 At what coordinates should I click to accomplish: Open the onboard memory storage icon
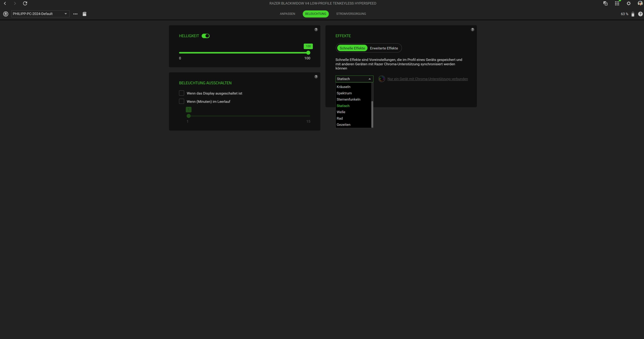85,14
